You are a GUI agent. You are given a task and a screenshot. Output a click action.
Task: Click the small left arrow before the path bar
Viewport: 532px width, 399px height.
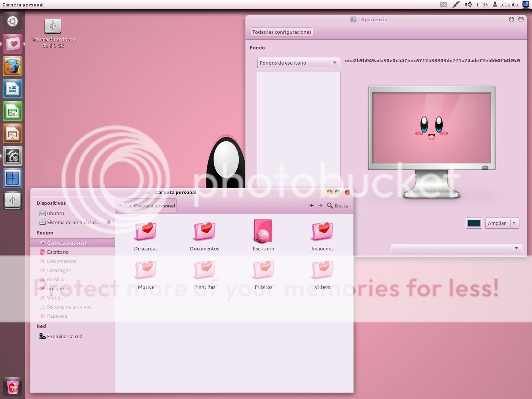(120, 206)
